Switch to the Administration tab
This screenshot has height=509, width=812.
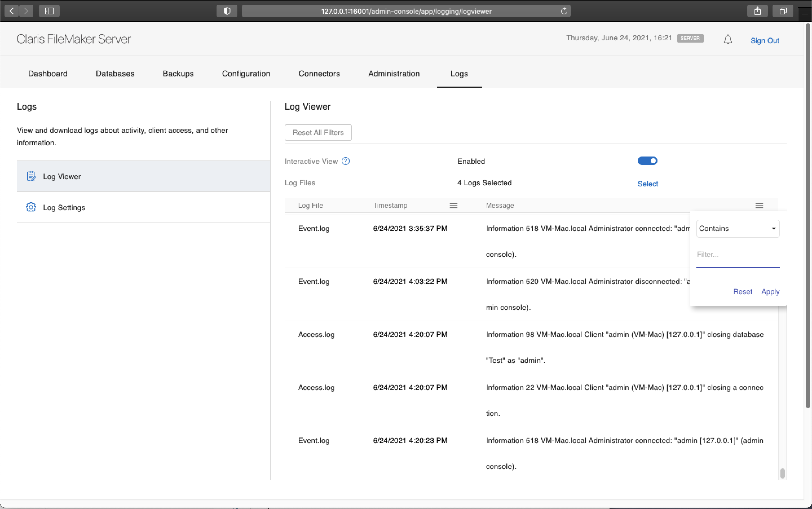[x=393, y=73]
